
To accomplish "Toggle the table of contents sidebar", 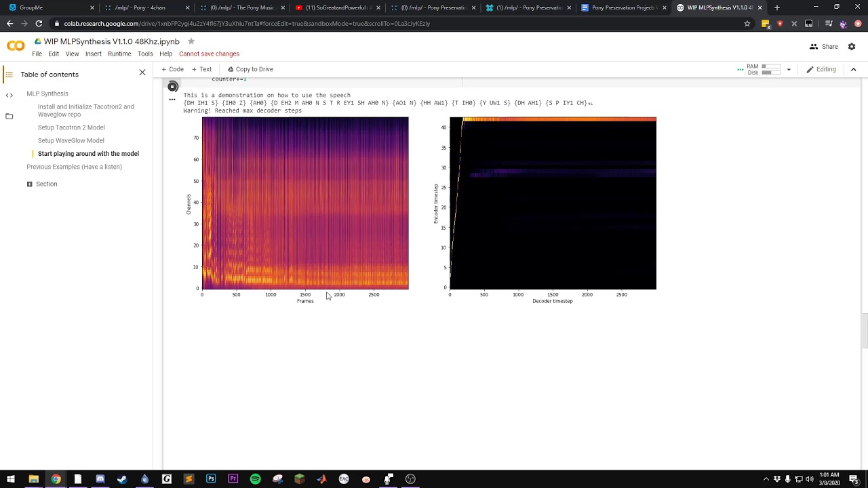I will (x=9, y=75).
